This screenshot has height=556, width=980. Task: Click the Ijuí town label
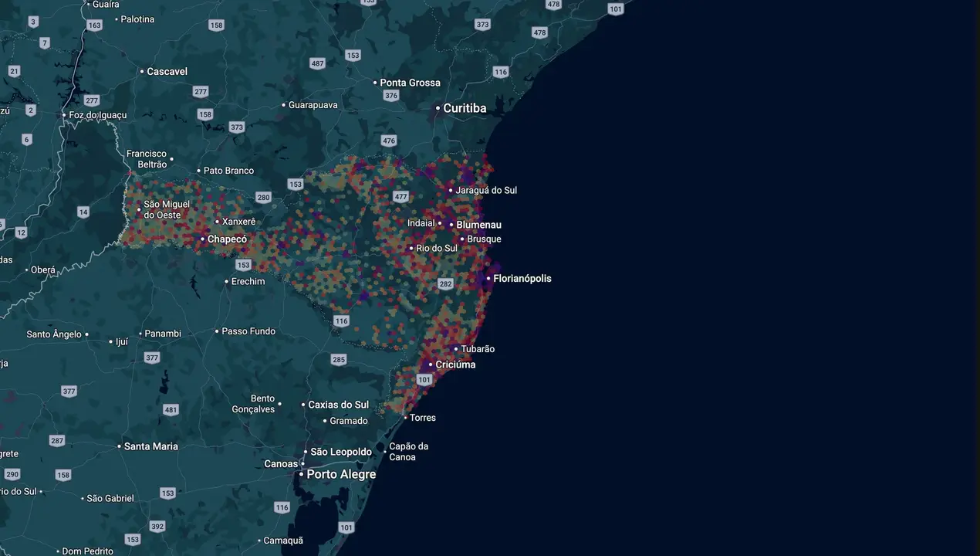pyautogui.click(x=122, y=341)
